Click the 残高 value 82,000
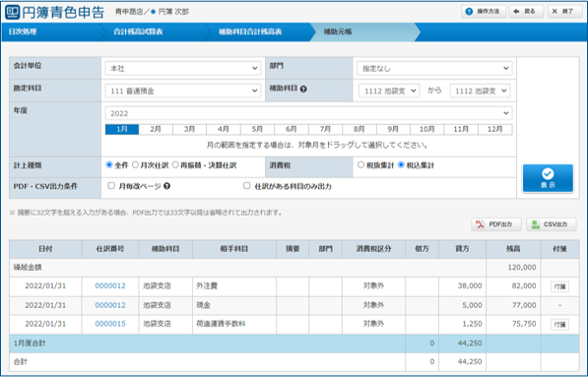This screenshot has height=377, width=588. coord(524,285)
